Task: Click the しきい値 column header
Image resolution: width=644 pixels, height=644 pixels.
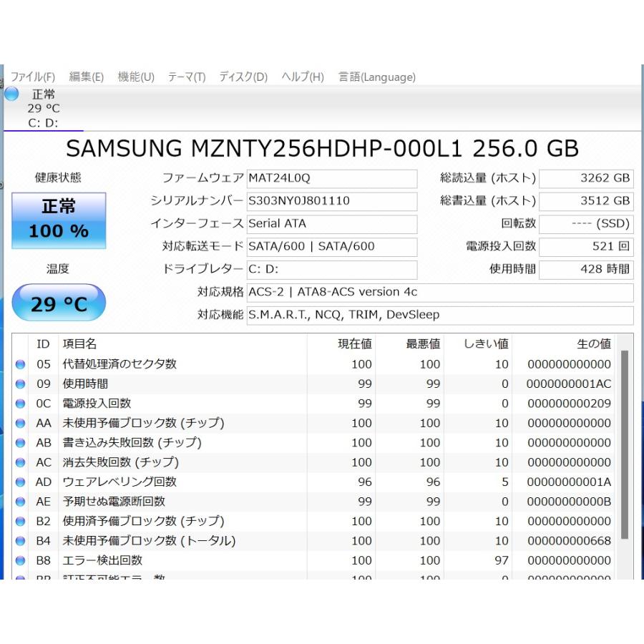Action: (478, 343)
